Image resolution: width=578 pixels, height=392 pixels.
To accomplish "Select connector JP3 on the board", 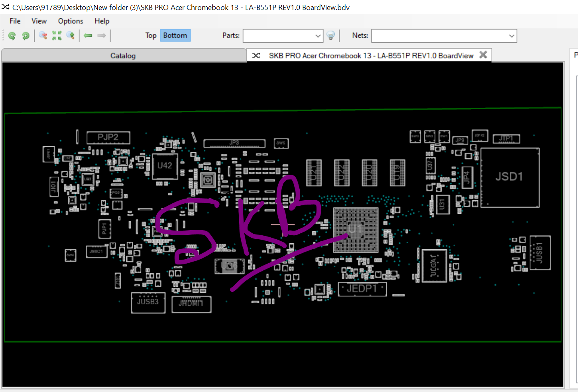I will (x=234, y=143).
